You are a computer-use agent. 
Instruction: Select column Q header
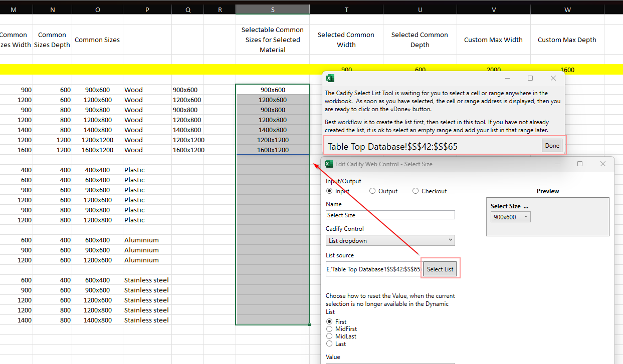[187, 10]
